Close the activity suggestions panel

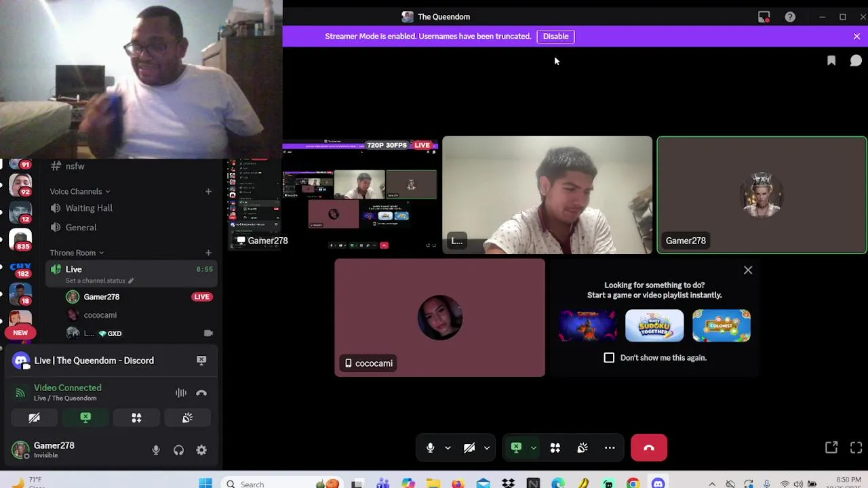(x=748, y=270)
